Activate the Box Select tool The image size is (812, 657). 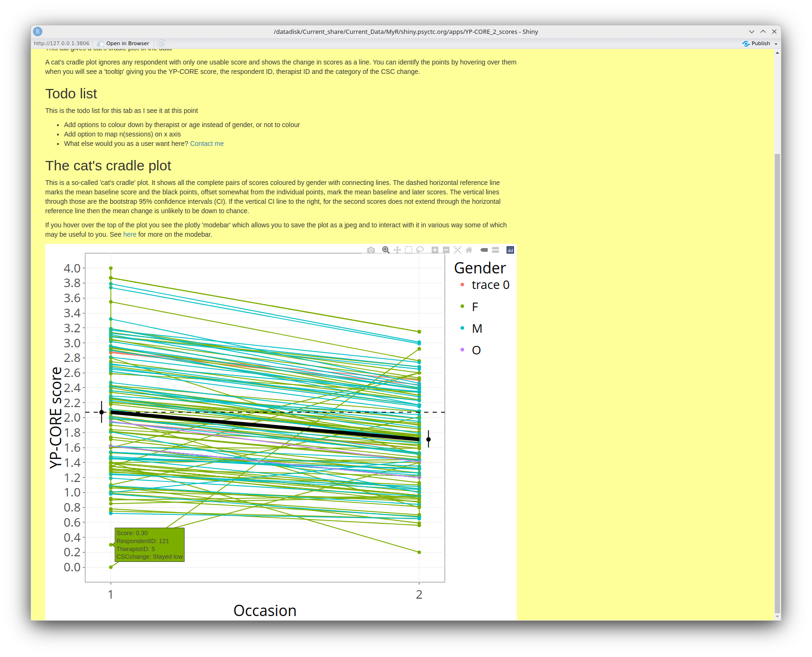(409, 250)
